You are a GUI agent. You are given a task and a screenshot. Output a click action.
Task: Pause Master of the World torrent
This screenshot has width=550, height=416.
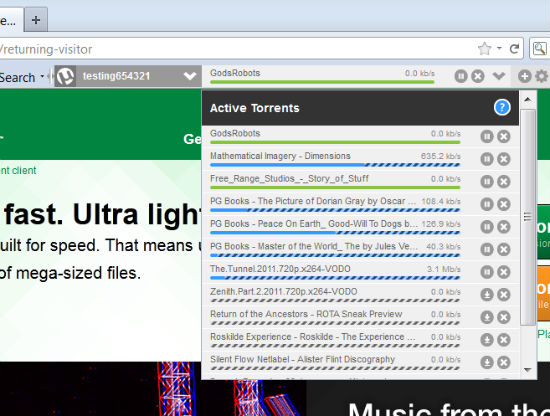point(487,249)
